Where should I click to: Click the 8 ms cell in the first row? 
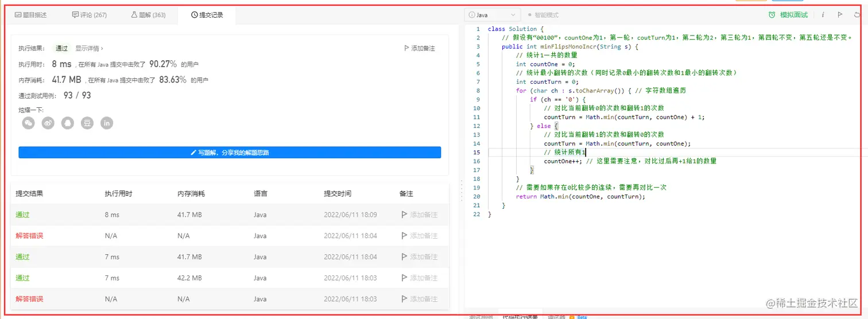tap(112, 215)
